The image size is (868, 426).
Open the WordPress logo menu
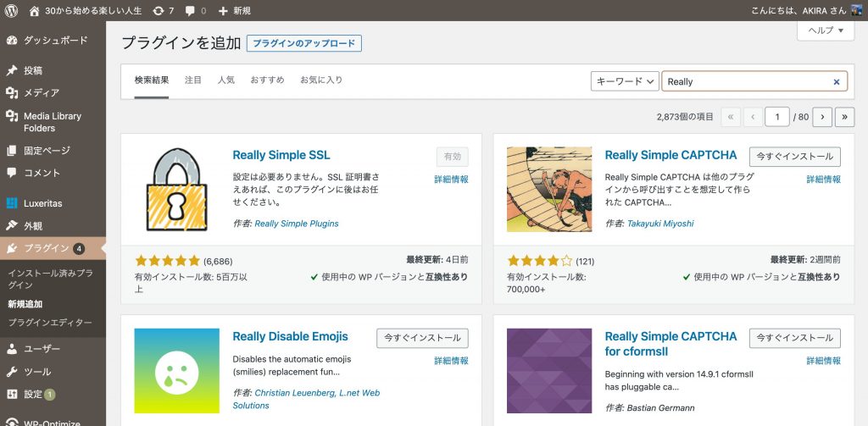(11, 10)
